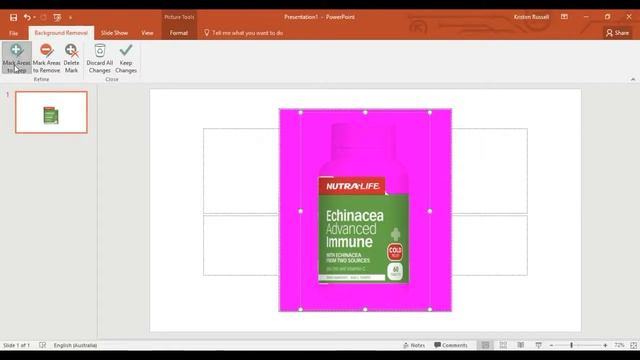Click the zoom slider handle
The width and height of the screenshot is (640, 360).
click(x=571, y=345)
